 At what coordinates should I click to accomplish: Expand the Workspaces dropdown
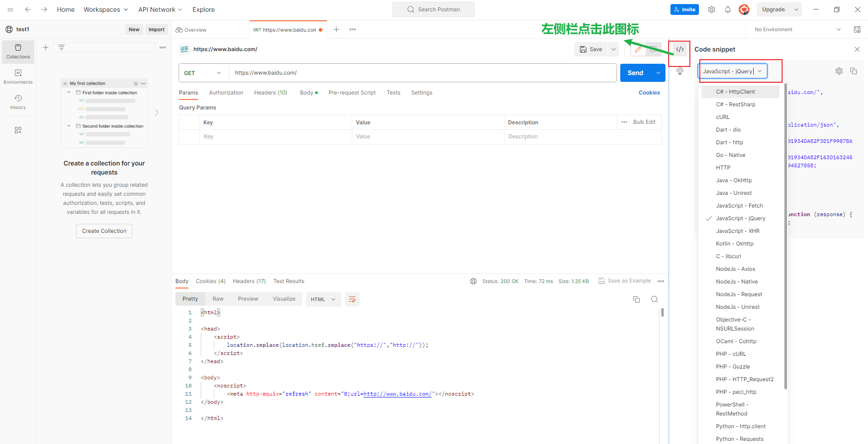tap(106, 9)
